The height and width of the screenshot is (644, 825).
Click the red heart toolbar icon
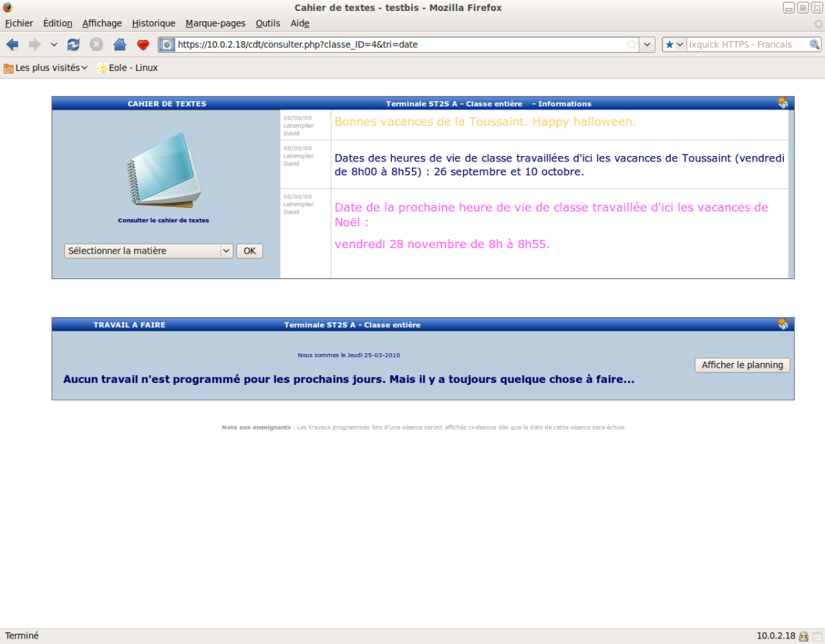[x=143, y=45]
